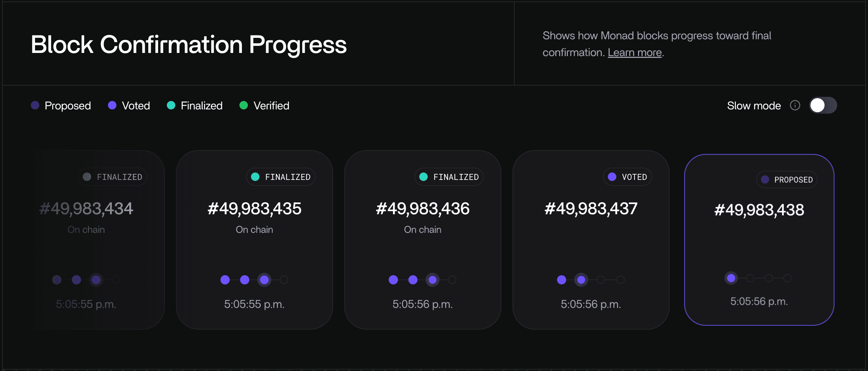Click the first progress dot of block #49,983,438

(x=731, y=278)
